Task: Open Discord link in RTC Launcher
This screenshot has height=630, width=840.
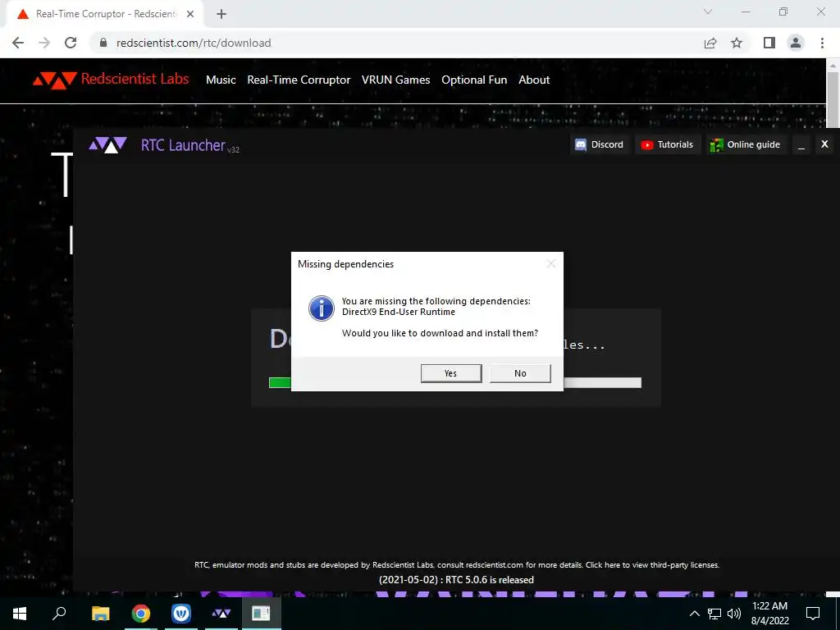Action: (600, 144)
